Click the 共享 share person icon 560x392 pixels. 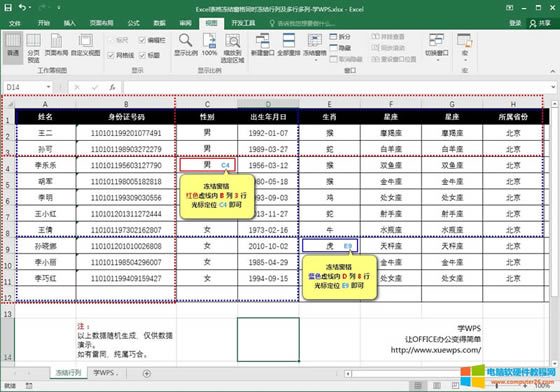pyautogui.click(x=533, y=23)
